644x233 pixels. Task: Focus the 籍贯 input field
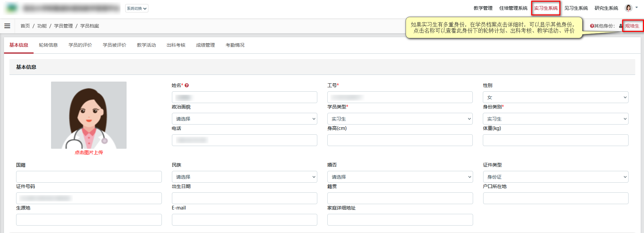400,198
